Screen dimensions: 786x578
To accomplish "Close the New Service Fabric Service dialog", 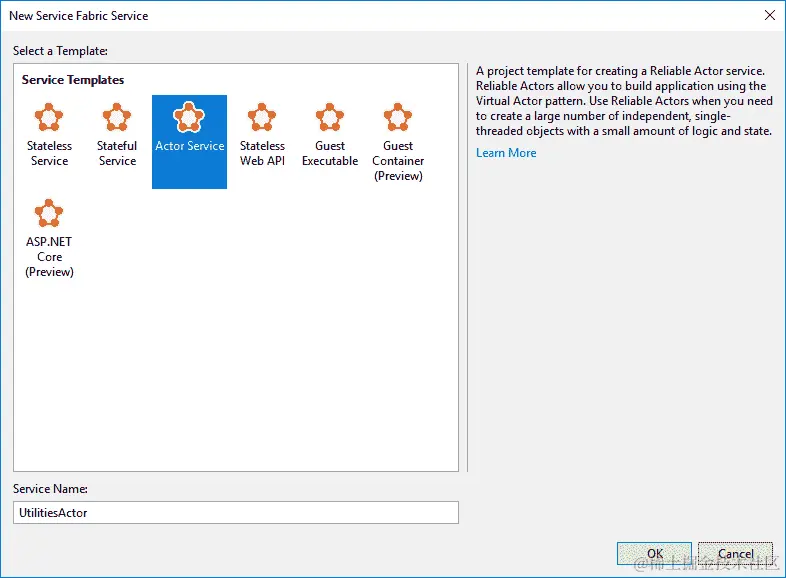I will coord(770,16).
